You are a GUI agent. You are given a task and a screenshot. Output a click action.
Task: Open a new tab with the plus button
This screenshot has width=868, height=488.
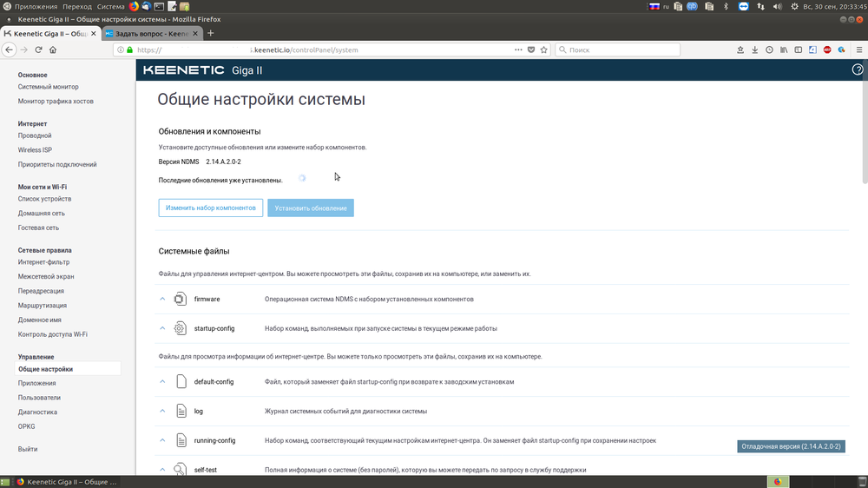click(x=210, y=33)
